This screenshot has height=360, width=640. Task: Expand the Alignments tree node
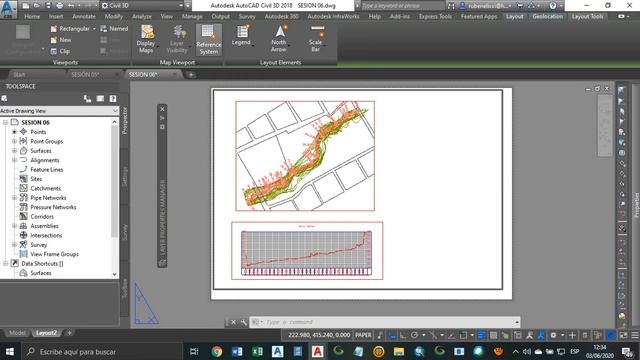tap(14, 160)
